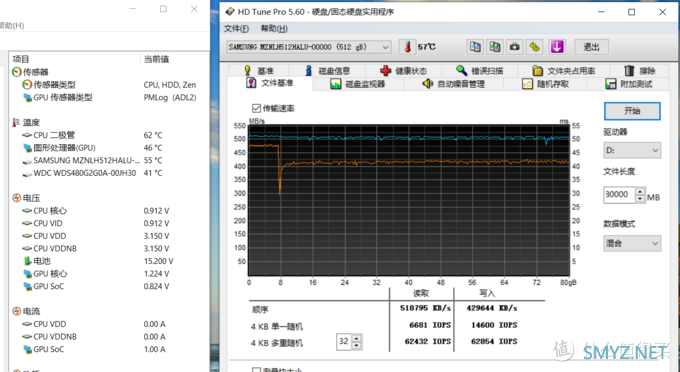680x372 pixels.
Task: Open the 帮助(H) menu in HD Tune
Action: (x=274, y=29)
